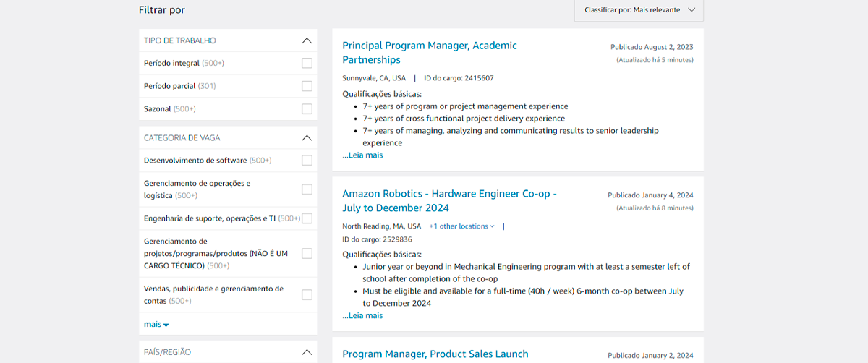The height and width of the screenshot is (363, 868).
Task: Click Junior year or beyond in Mechanical Engineering text
Action: point(527,273)
